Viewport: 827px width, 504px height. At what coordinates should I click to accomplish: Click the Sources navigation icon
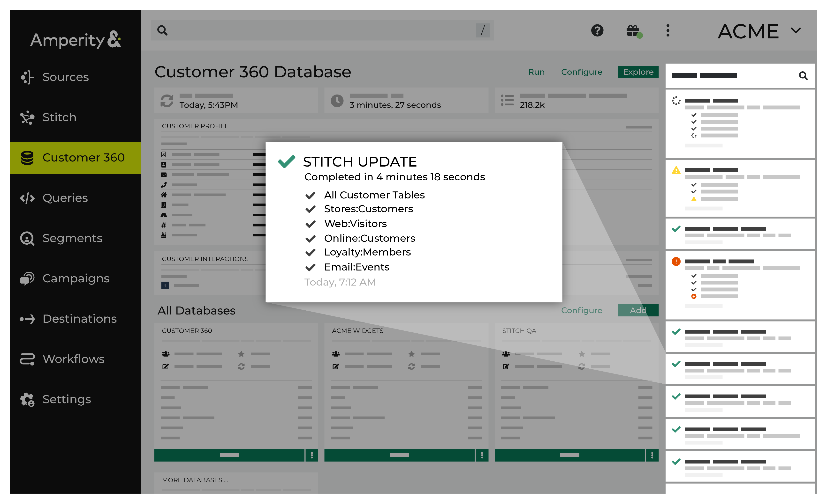(x=28, y=77)
